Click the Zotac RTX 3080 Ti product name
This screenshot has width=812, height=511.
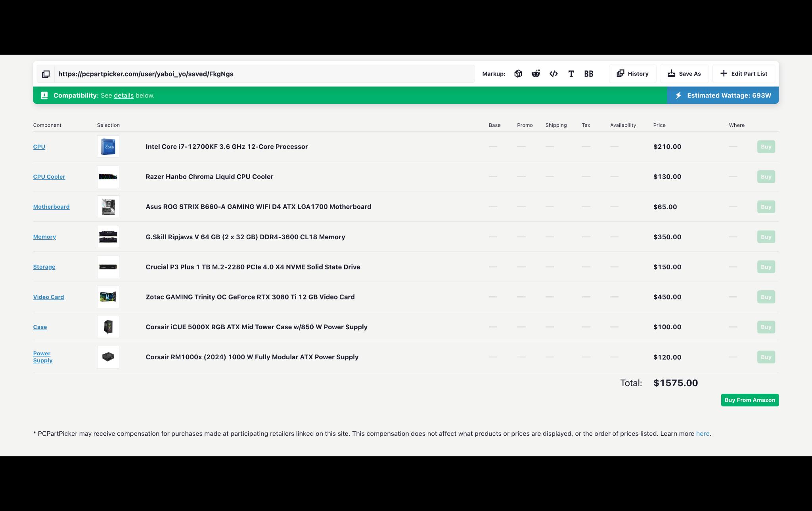[x=250, y=297]
